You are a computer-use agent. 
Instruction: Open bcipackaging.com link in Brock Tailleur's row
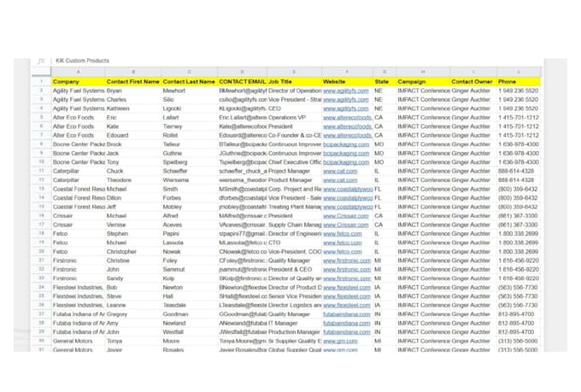tap(346, 144)
